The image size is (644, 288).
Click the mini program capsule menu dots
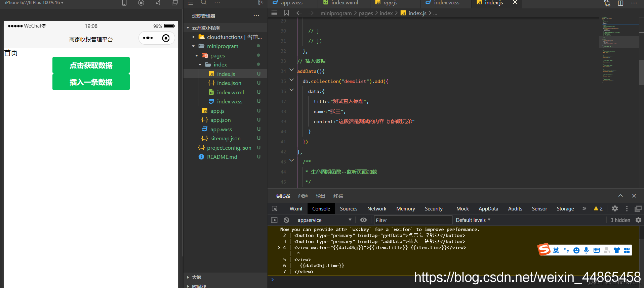point(148,38)
